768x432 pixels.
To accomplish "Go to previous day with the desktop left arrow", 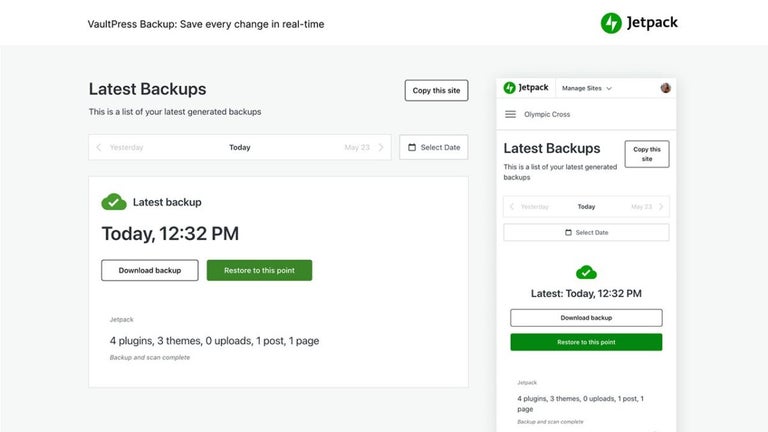I will coord(99,148).
